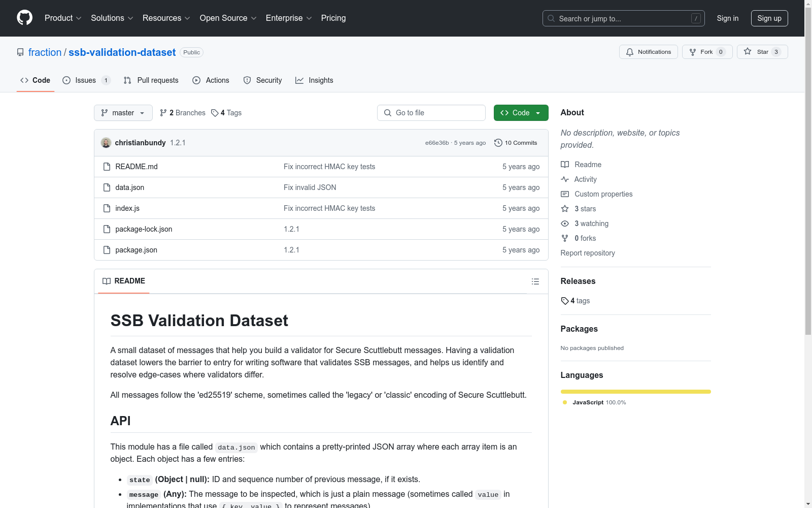Click the package.json file icon
812x508 pixels.
[107, 250]
